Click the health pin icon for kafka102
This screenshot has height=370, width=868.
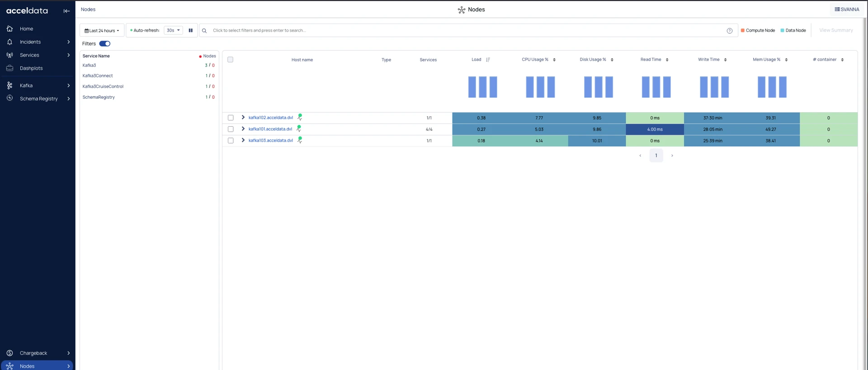click(x=300, y=117)
